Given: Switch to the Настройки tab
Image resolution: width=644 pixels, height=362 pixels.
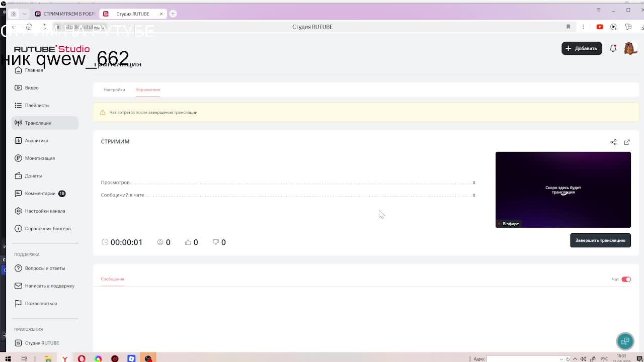Looking at the screenshot, I should (x=114, y=89).
